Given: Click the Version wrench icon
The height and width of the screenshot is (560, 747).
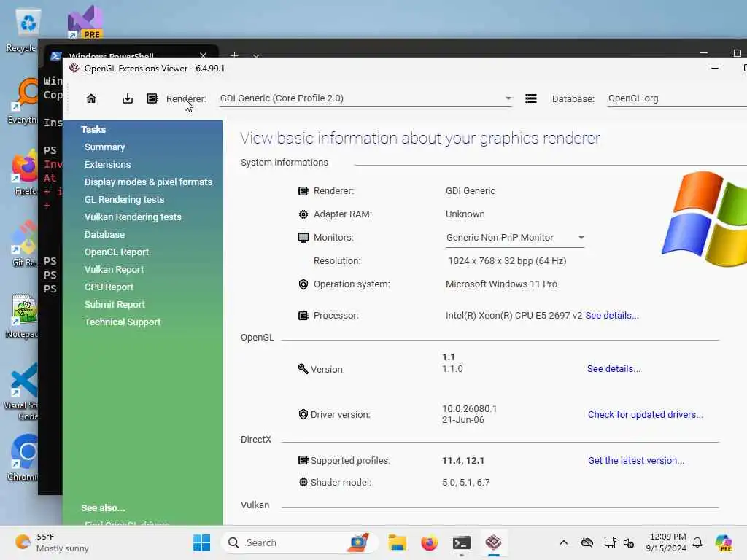Looking at the screenshot, I should [303, 368].
